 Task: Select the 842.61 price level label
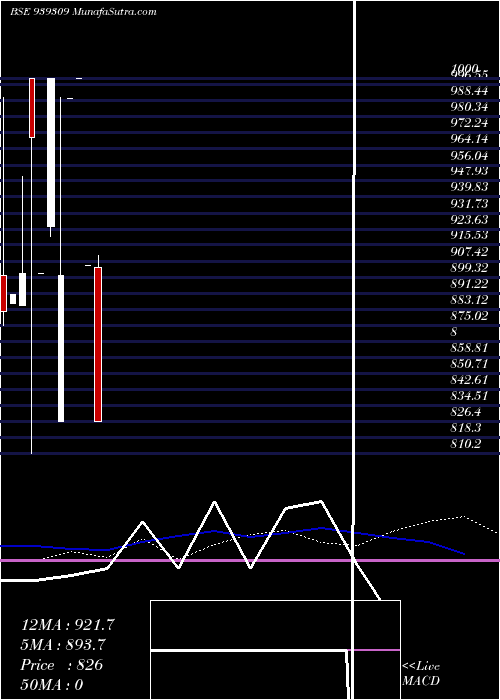point(469,380)
